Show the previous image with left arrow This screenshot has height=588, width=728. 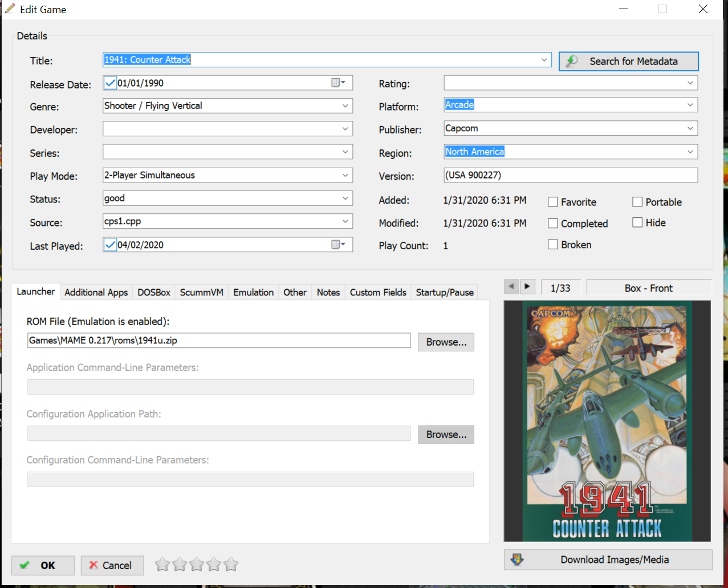click(511, 287)
